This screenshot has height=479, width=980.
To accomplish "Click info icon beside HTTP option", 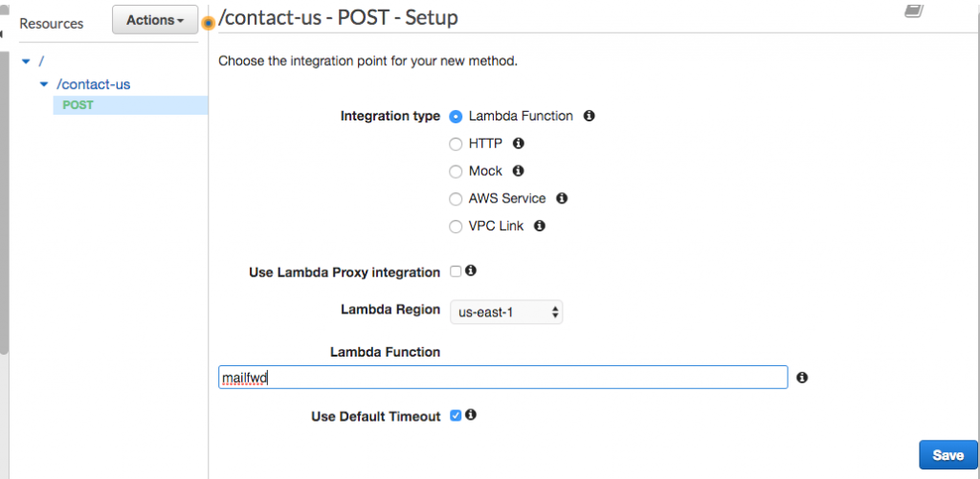I will point(519,143).
